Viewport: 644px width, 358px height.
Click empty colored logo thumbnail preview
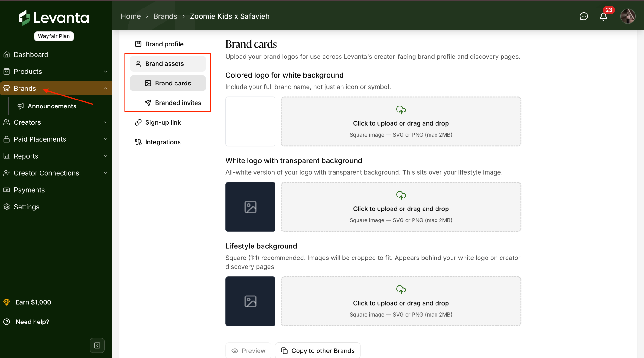coord(250,122)
